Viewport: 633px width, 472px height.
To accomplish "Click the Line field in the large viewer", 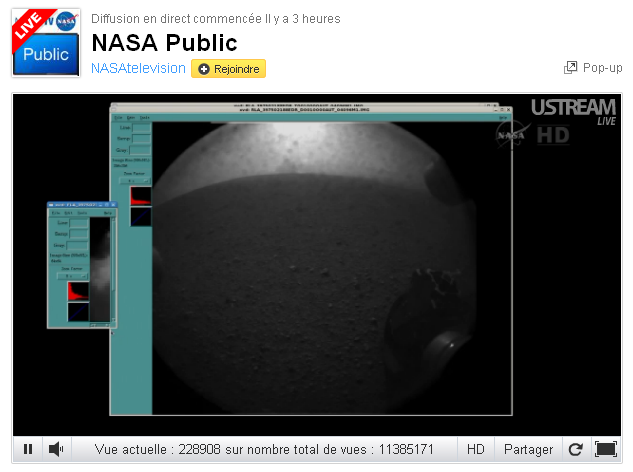I will (x=140, y=128).
